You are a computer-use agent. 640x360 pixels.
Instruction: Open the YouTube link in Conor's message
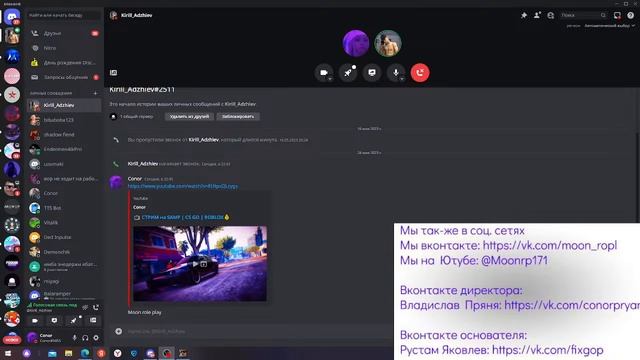coord(182,186)
